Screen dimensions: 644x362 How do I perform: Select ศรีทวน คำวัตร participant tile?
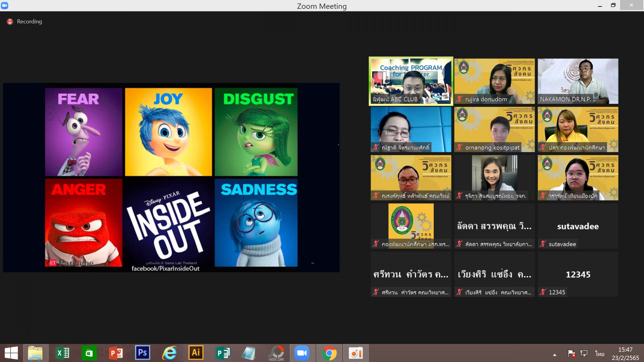point(411,274)
